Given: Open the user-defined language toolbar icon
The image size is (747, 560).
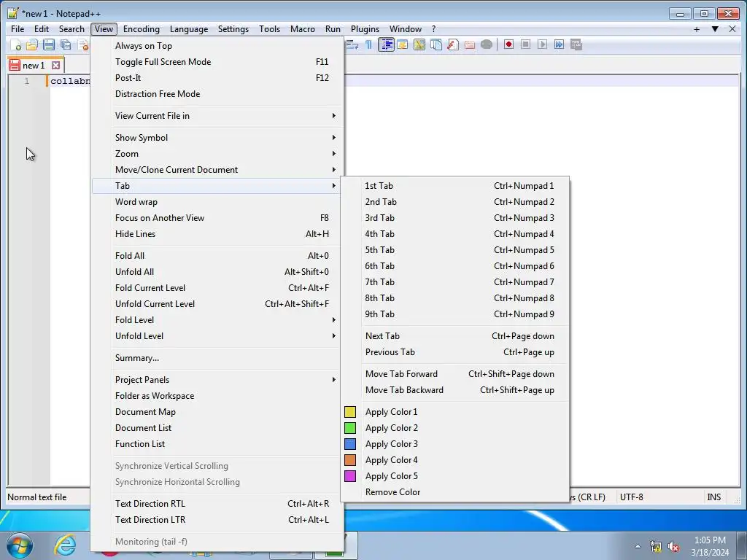Looking at the screenshot, I should pyautogui.click(x=403, y=44).
